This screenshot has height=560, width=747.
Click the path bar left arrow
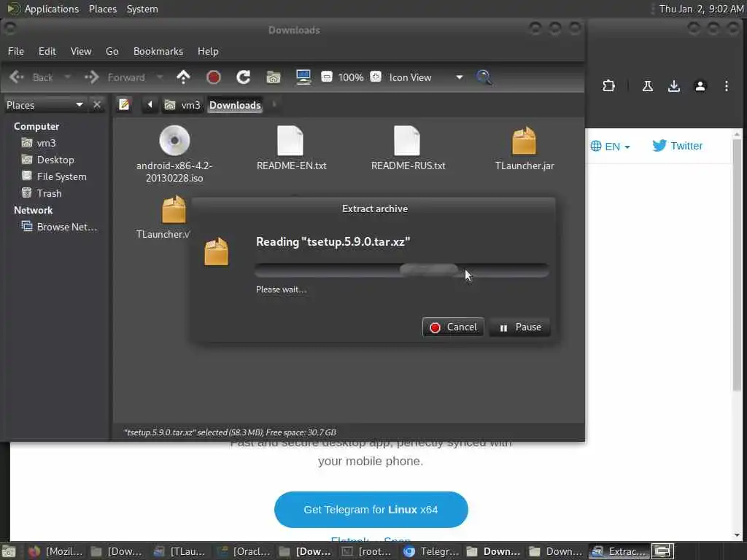point(150,104)
